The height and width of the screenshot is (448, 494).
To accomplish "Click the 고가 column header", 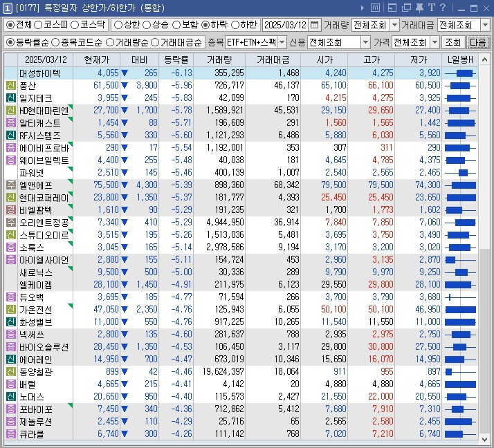I will (371, 60).
